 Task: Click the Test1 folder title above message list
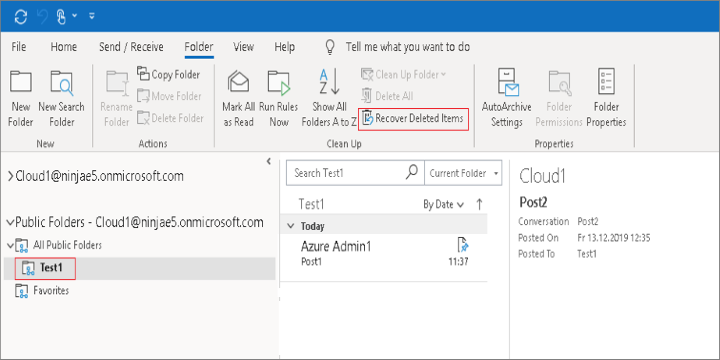(x=311, y=204)
